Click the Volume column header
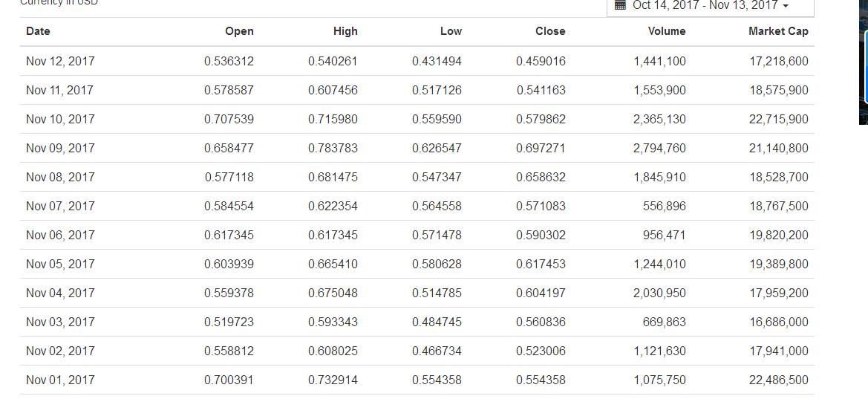 pyautogui.click(x=666, y=31)
